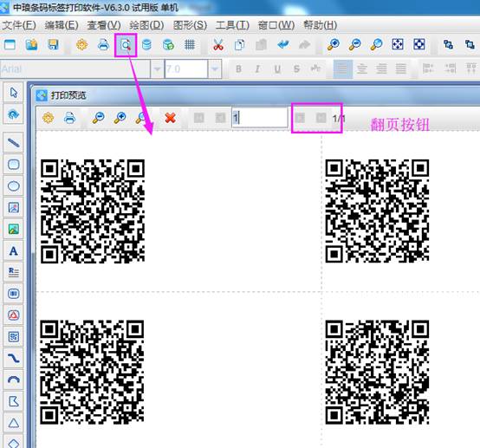Select the barcode drawing tool
Viewport: 480px width, 448px height.
point(14,294)
